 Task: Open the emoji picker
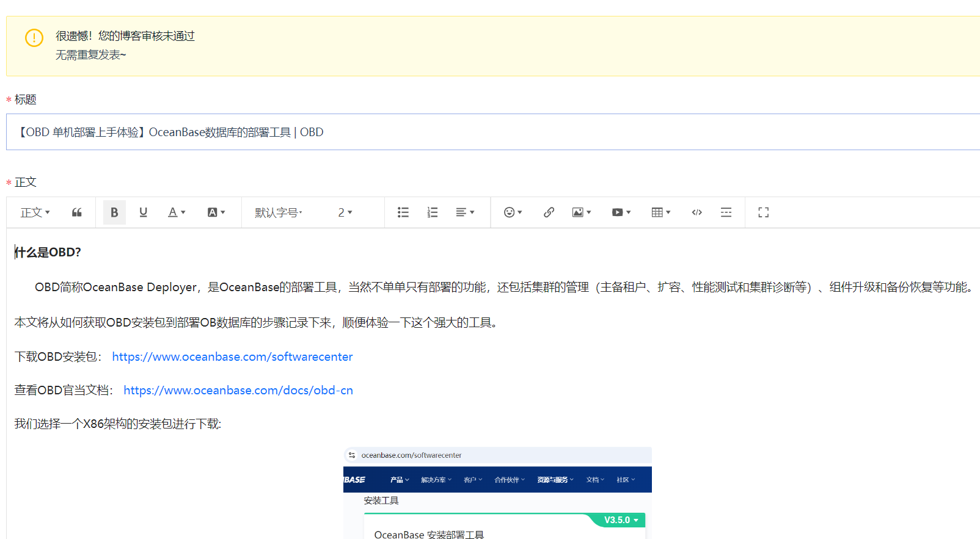(x=513, y=212)
